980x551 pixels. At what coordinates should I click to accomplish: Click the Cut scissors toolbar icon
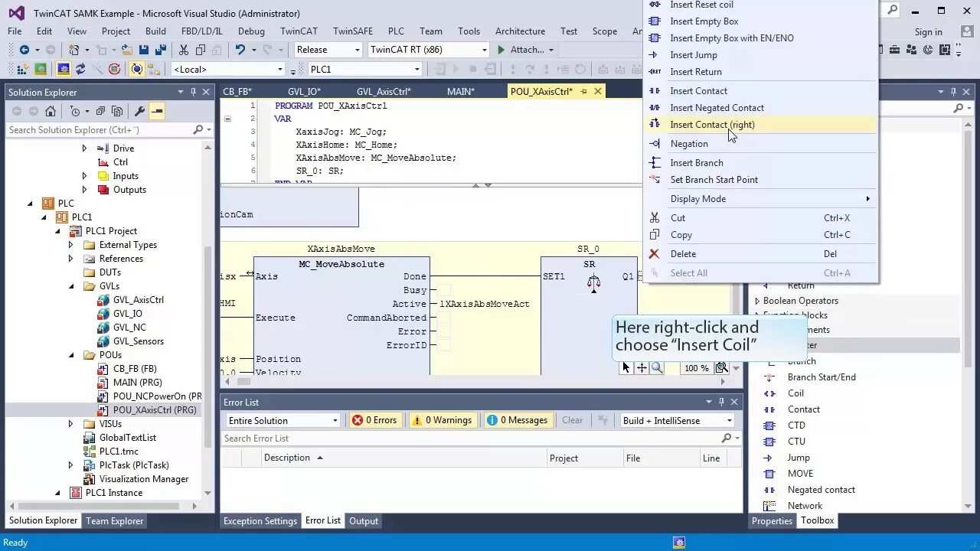coord(184,50)
